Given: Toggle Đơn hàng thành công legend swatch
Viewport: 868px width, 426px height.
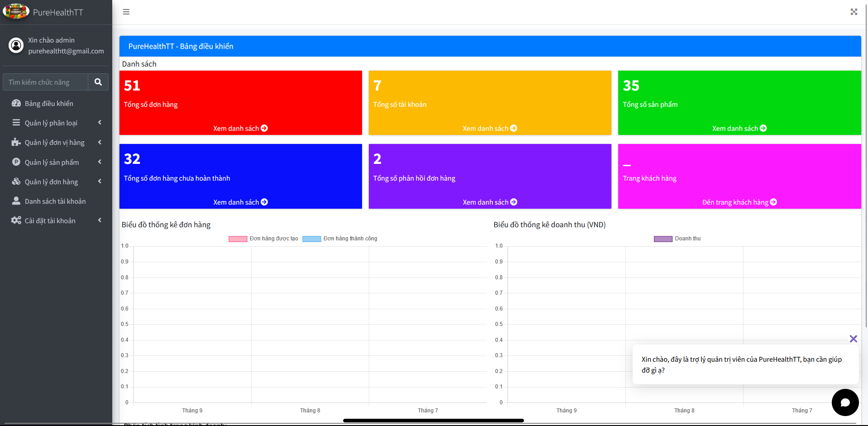Looking at the screenshot, I should (x=312, y=239).
